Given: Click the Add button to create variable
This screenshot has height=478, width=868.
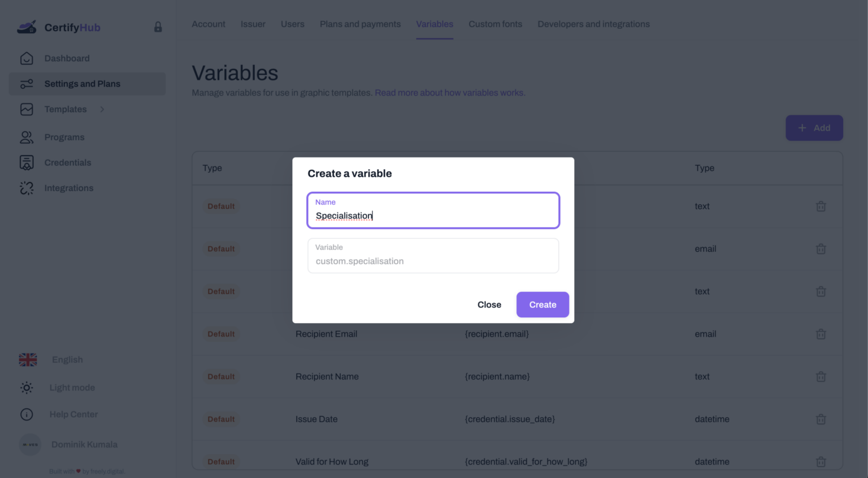Looking at the screenshot, I should [x=814, y=128].
